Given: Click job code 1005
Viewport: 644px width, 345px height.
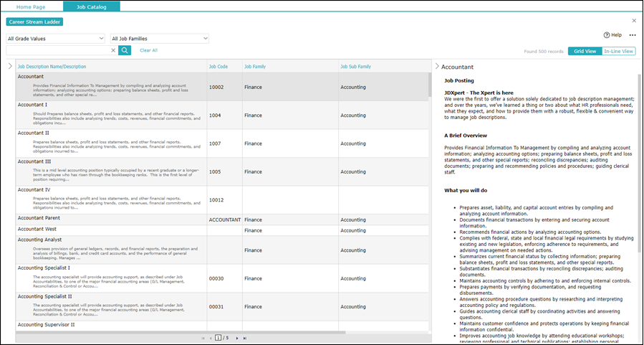Looking at the screenshot, I should [x=215, y=172].
